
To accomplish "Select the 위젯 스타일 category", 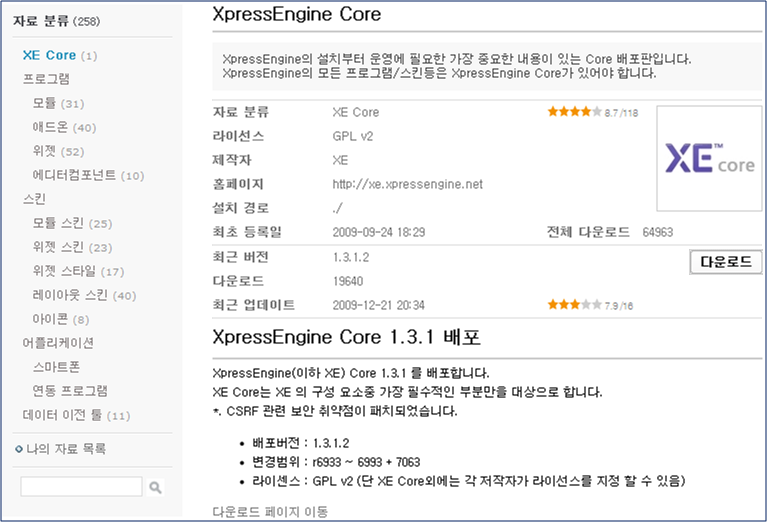I will point(64,271).
